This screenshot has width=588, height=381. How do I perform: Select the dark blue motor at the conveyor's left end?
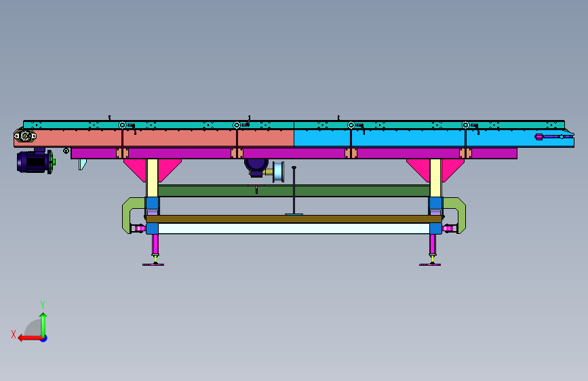click(34, 161)
